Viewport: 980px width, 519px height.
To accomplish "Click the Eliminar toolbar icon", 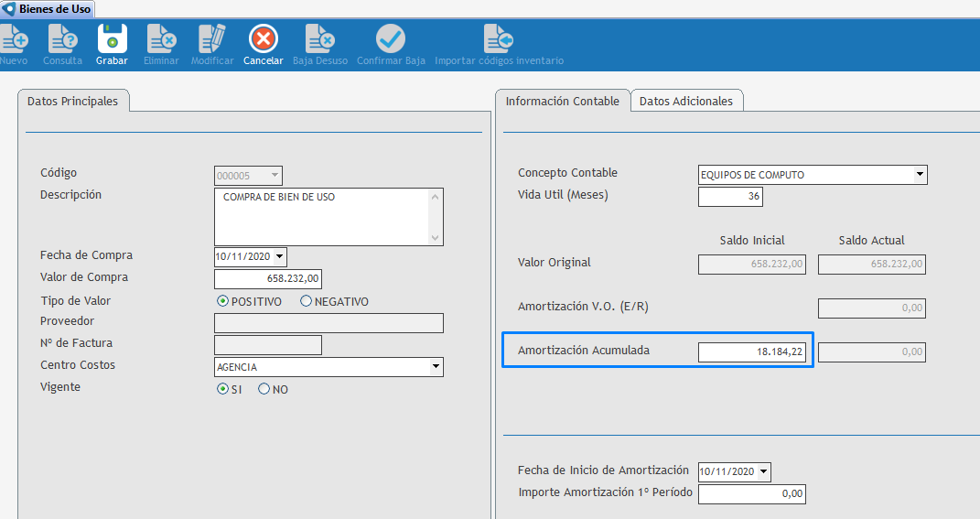I will [161, 39].
